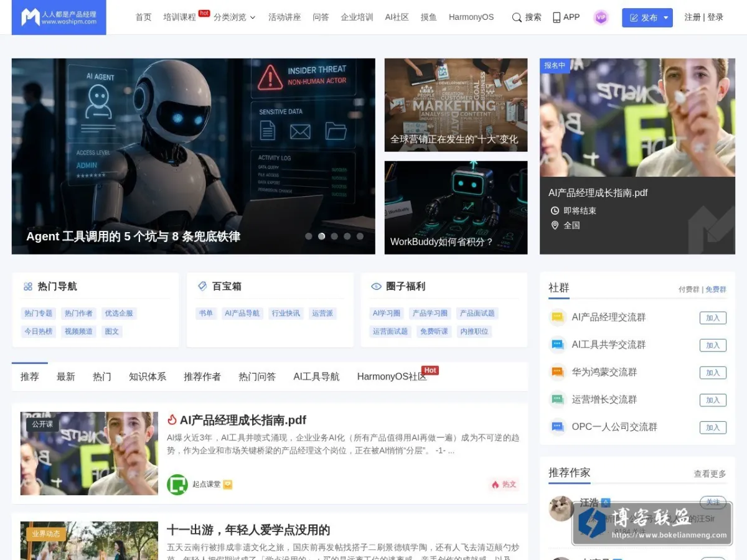The width and height of the screenshot is (747, 560).
Task: Click the 登录 link
Action: pyautogui.click(x=715, y=17)
